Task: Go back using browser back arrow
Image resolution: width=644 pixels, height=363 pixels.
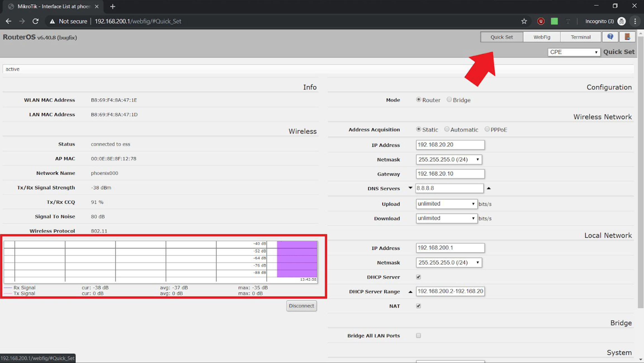Action: (x=8, y=21)
